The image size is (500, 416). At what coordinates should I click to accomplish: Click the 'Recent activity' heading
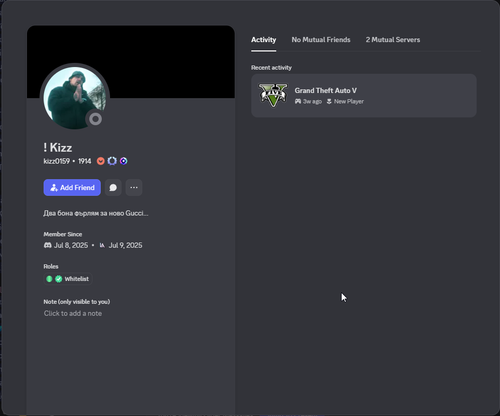click(271, 68)
